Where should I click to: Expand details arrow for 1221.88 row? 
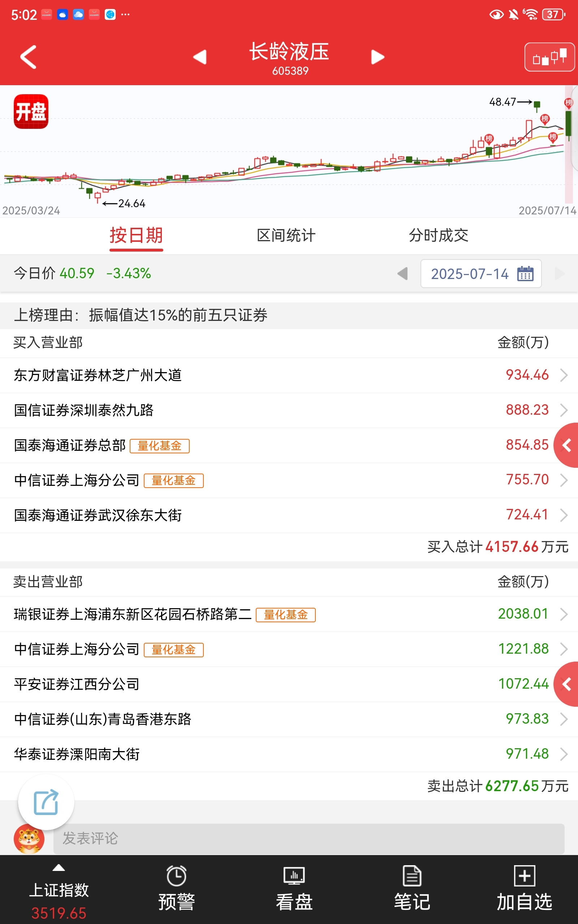tap(564, 649)
